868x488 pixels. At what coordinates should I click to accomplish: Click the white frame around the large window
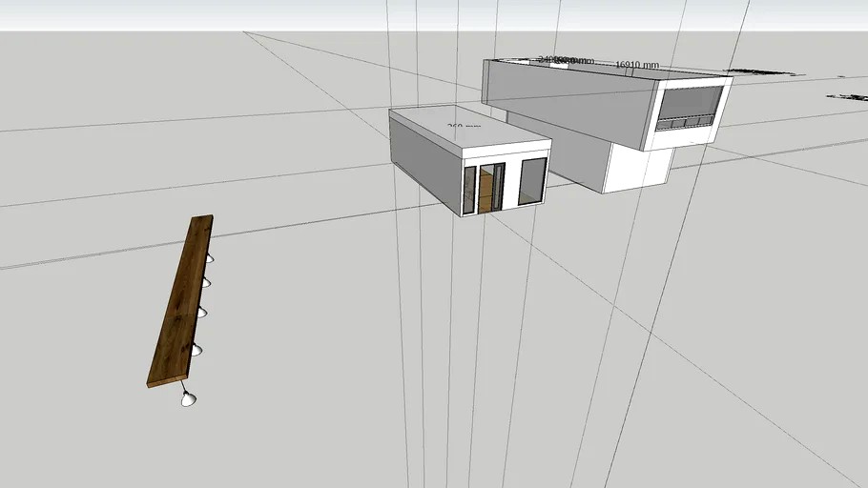click(x=690, y=113)
